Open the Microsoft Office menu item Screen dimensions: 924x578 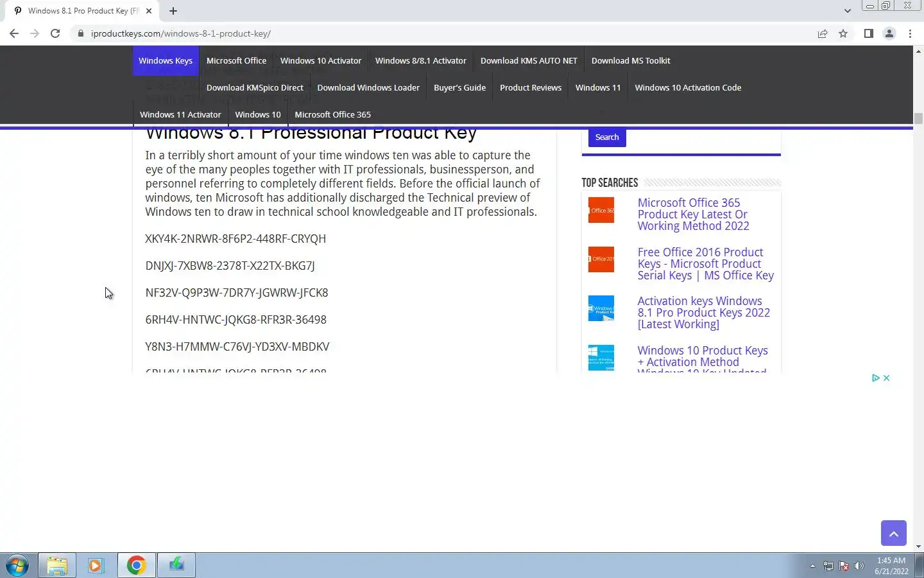(x=236, y=60)
